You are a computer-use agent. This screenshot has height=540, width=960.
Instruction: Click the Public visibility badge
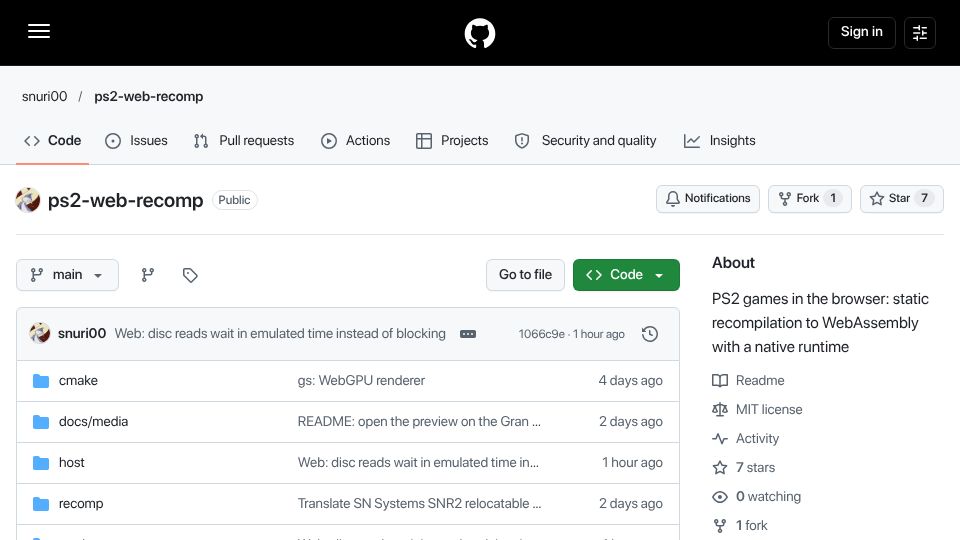pos(234,200)
